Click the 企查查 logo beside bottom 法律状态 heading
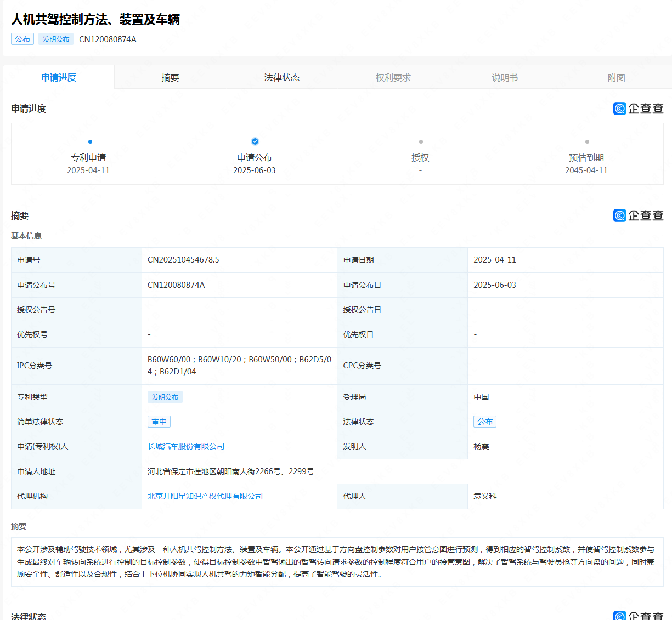Image resolution: width=672 pixels, height=620 pixels. click(638, 616)
